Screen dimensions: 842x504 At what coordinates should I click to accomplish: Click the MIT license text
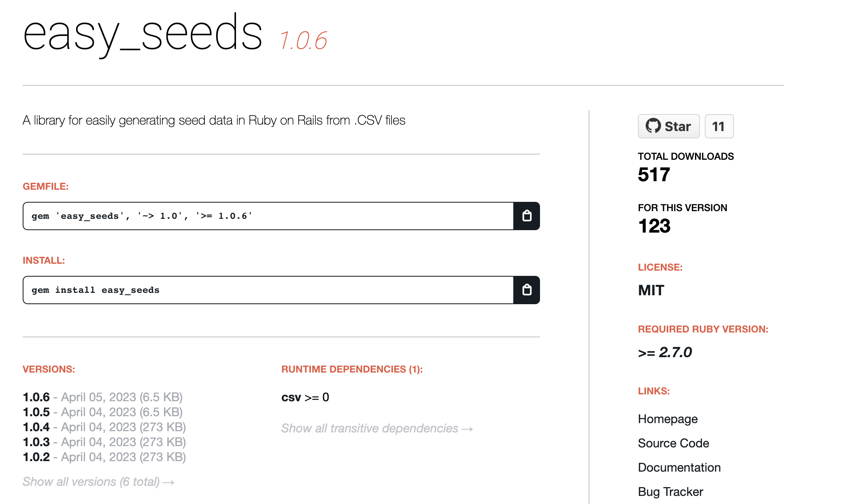(651, 290)
